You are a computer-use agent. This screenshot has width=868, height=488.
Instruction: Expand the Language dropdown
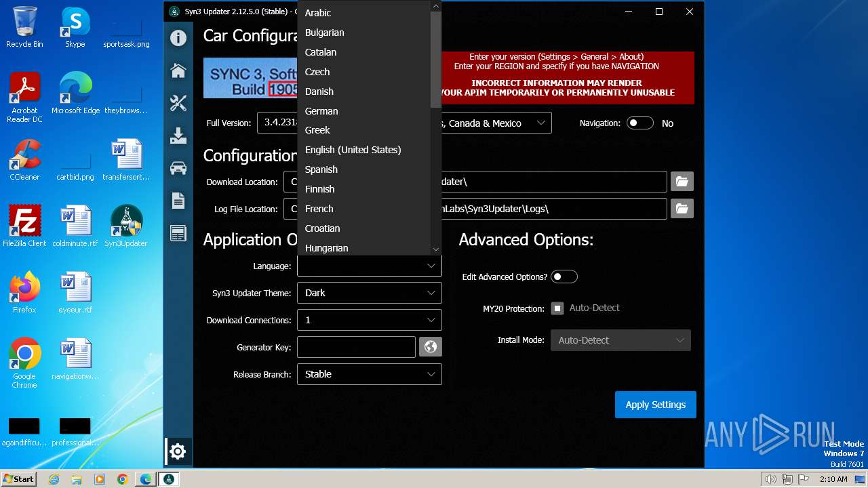point(370,266)
